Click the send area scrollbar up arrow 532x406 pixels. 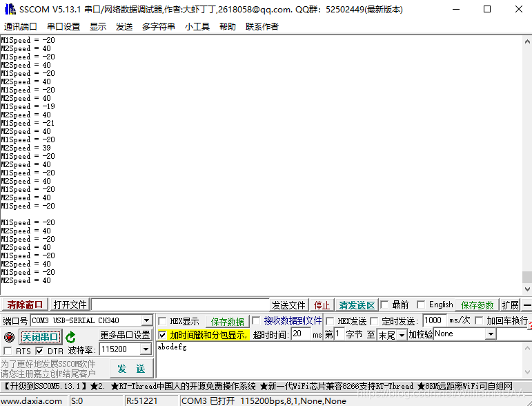click(x=527, y=348)
